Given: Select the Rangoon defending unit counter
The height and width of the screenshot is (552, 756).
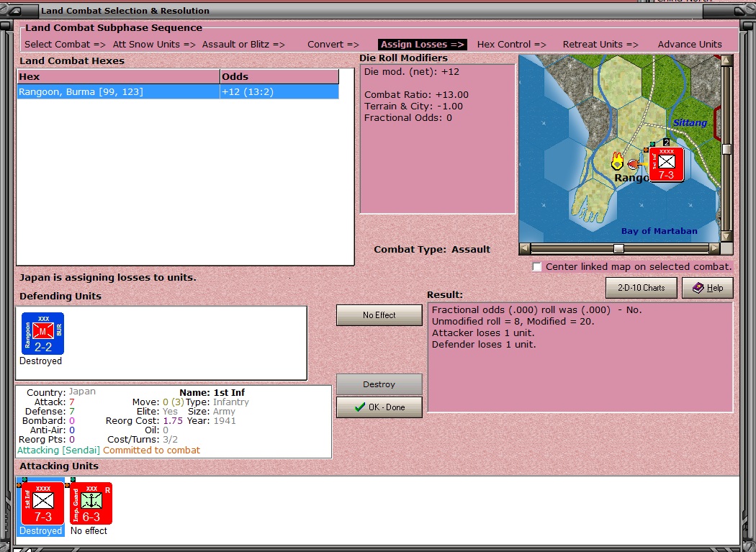Looking at the screenshot, I should pos(43,334).
